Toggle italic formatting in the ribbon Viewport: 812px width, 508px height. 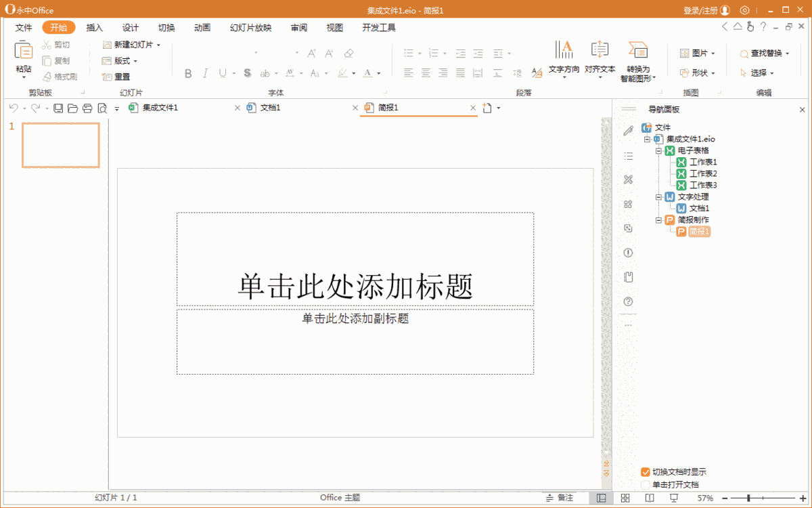coord(205,75)
